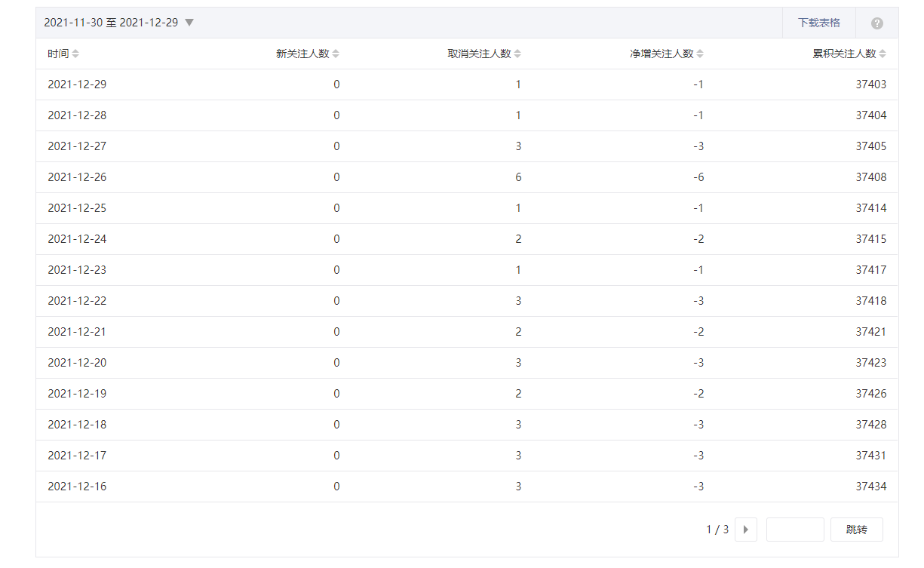The height and width of the screenshot is (568, 924).
Task: Sort by 累积关注人数 column arrows
Action: (883, 54)
